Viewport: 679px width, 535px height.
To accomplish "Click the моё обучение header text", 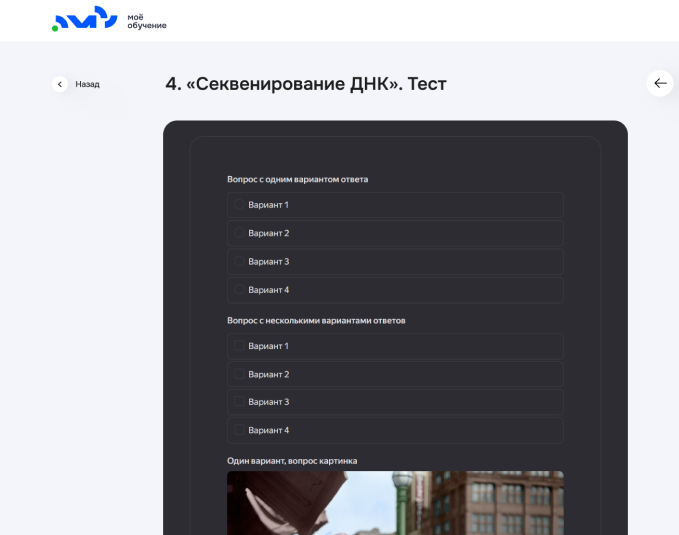I will pyautogui.click(x=147, y=21).
